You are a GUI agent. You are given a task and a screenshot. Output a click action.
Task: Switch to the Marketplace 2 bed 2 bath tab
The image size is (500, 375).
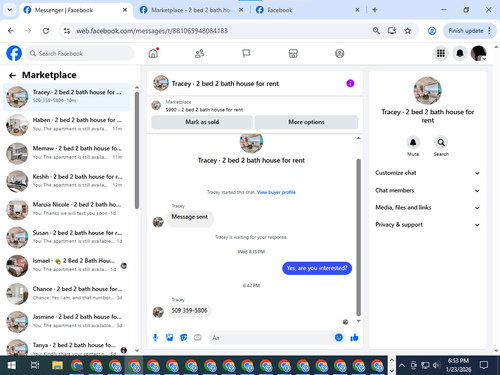pos(191,10)
